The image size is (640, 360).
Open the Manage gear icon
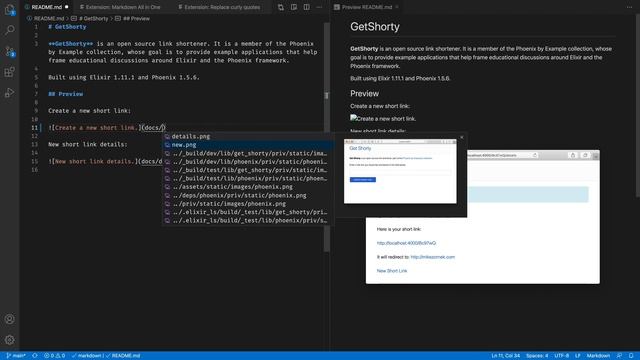tap(9, 340)
